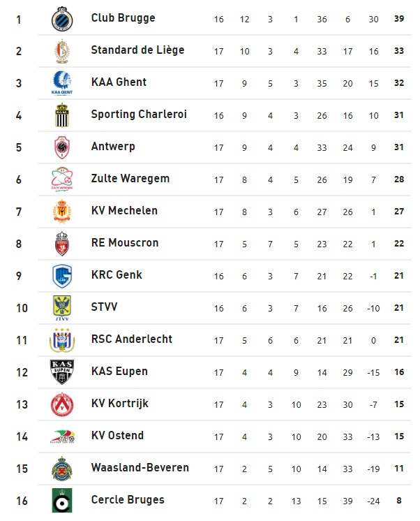The width and height of the screenshot is (420, 521).
Task: Click the Club Brugge crest logo
Action: 62,20
